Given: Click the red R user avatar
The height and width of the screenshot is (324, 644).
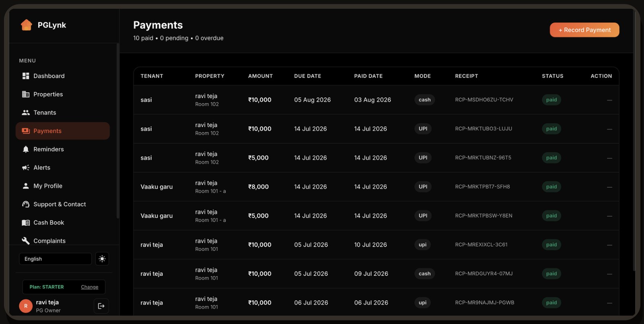Looking at the screenshot, I should pos(26,306).
